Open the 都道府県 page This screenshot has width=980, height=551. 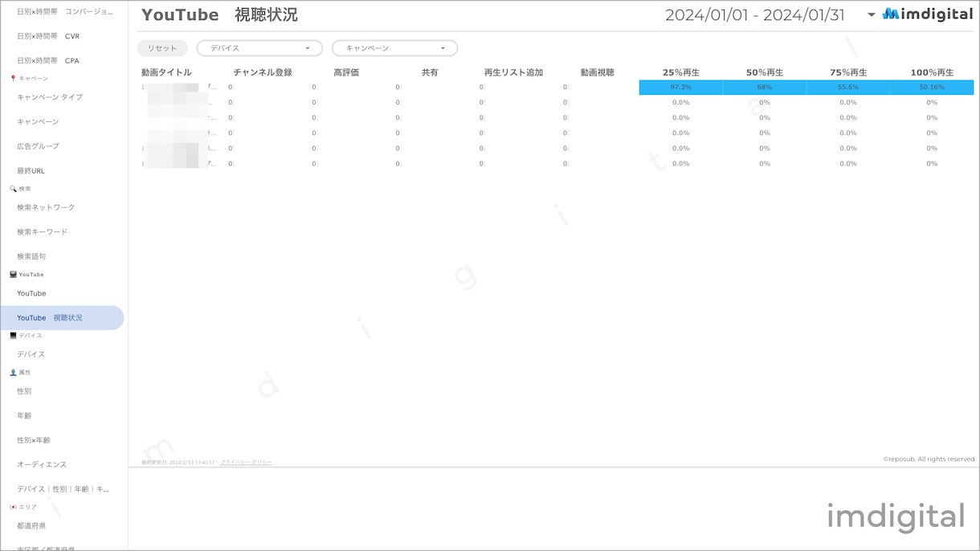click(31, 526)
